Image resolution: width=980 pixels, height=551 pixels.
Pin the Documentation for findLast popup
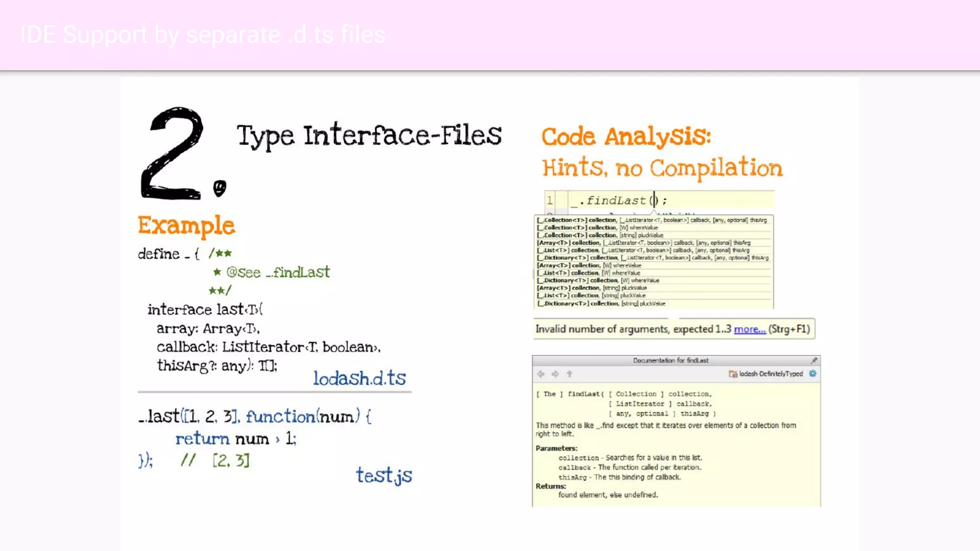[814, 360]
